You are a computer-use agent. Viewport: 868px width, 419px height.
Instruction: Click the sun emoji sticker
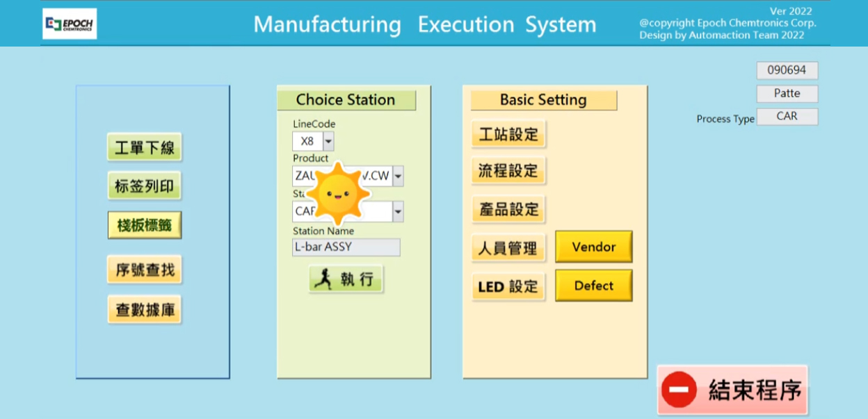pyautogui.click(x=338, y=192)
